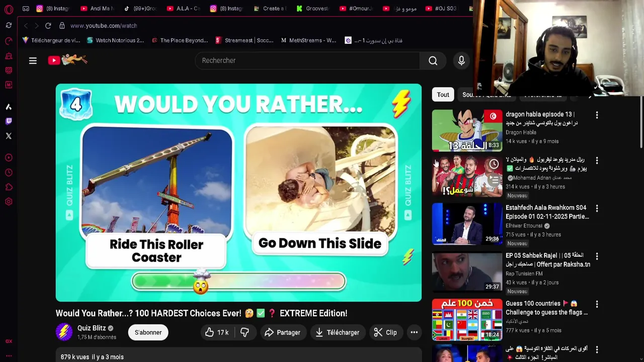The height and width of the screenshot is (362, 644).
Task: Open Rap Tunisien FM channel name
Action: tap(524, 274)
